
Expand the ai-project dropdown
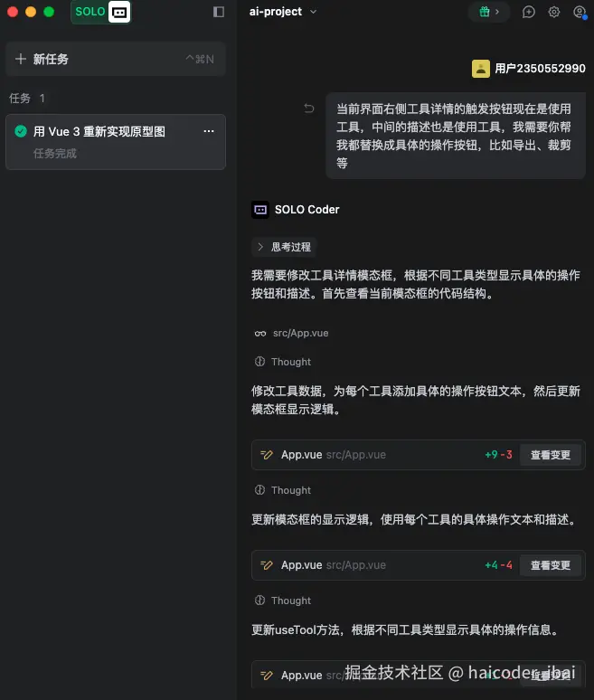(283, 12)
